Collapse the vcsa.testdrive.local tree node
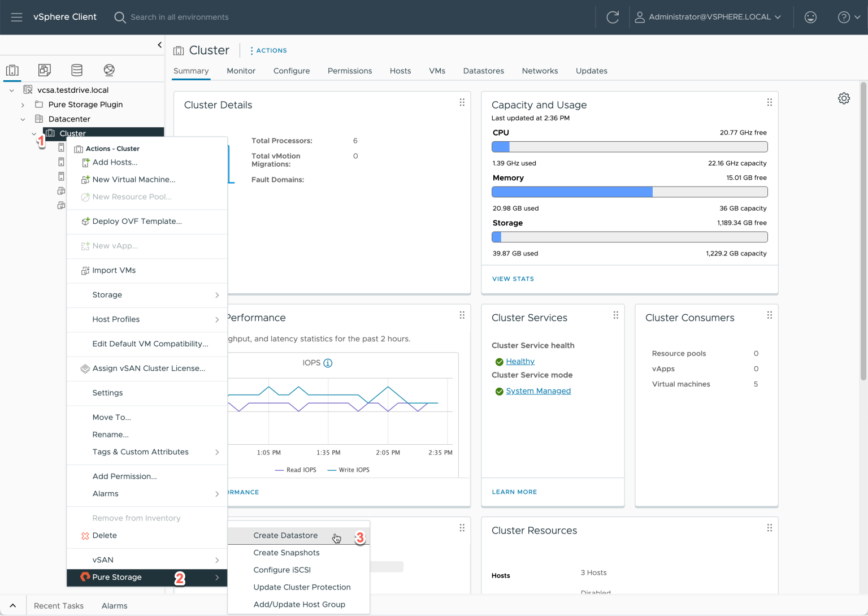868x616 pixels. coord(12,90)
